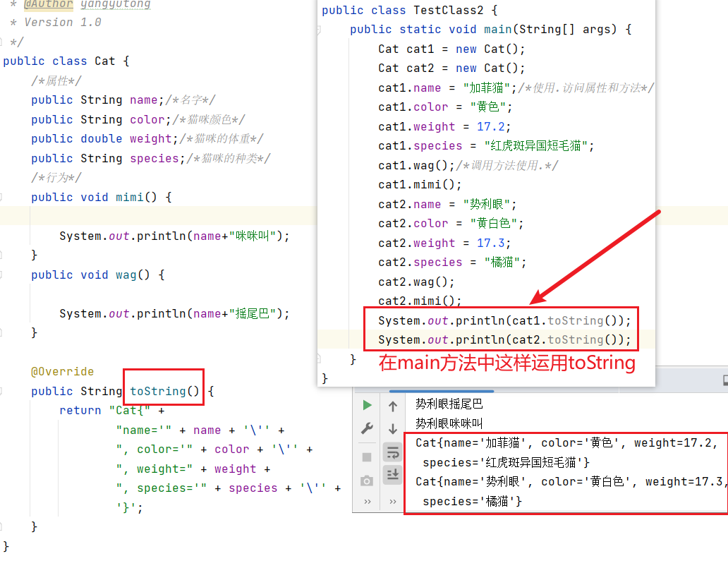Click yangyutong author name in comment
Image resolution: width=728 pixels, height=561 pixels.
click(x=116, y=4)
